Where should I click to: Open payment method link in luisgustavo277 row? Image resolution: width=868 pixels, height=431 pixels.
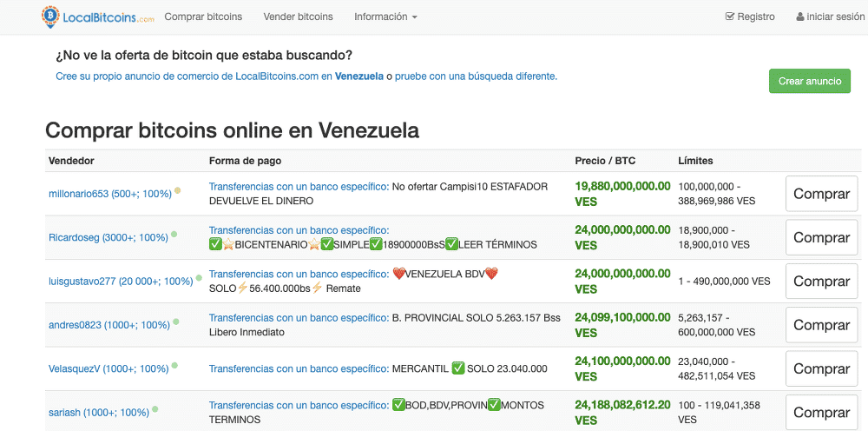(299, 274)
